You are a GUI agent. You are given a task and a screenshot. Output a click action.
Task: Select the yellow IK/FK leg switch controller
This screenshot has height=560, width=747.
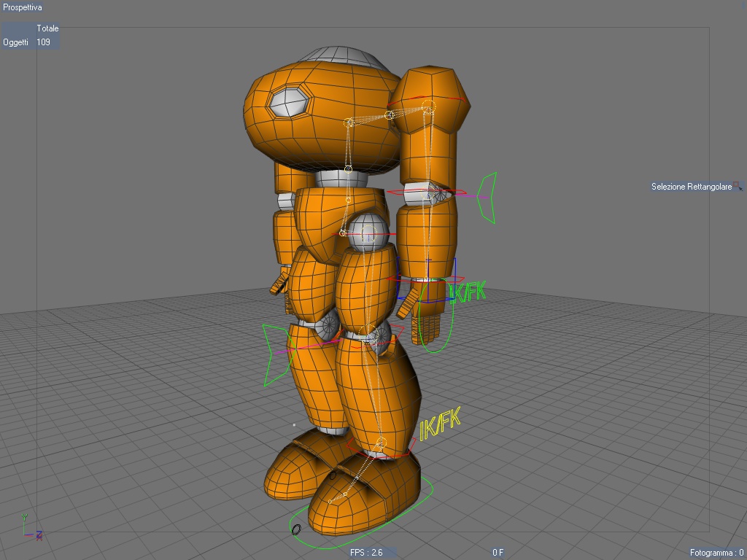point(440,424)
